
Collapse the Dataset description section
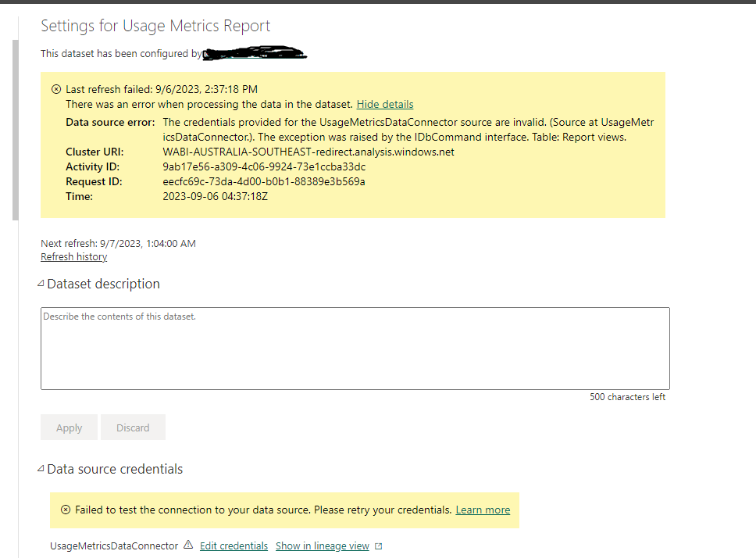pos(41,284)
